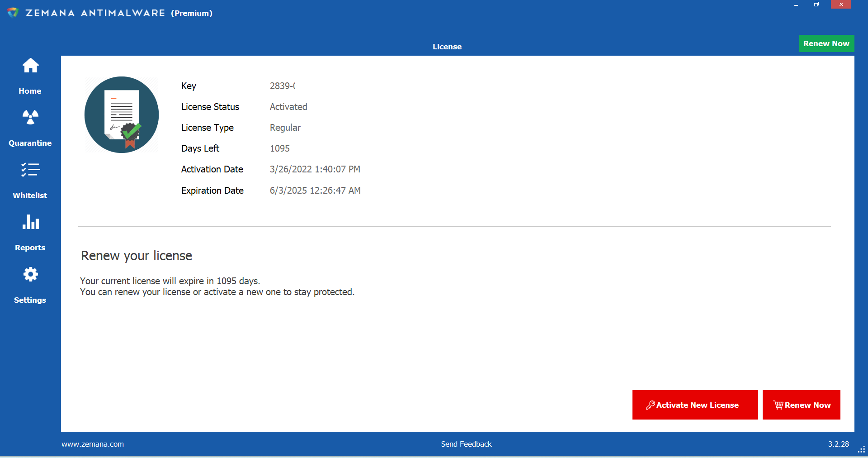
Task: Click the license key value 2839-(
Action: [x=283, y=86]
